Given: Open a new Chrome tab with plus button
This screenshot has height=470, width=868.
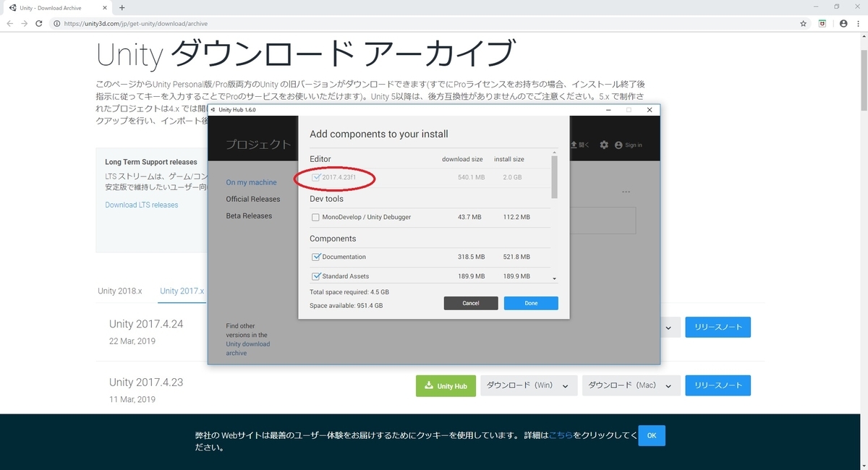Looking at the screenshot, I should tap(122, 7).
